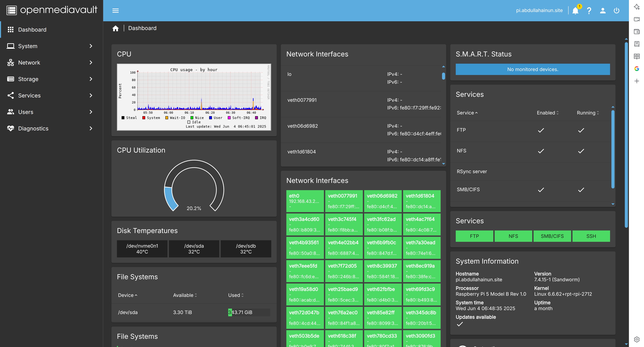Sort file systems by Available column

[185, 295]
